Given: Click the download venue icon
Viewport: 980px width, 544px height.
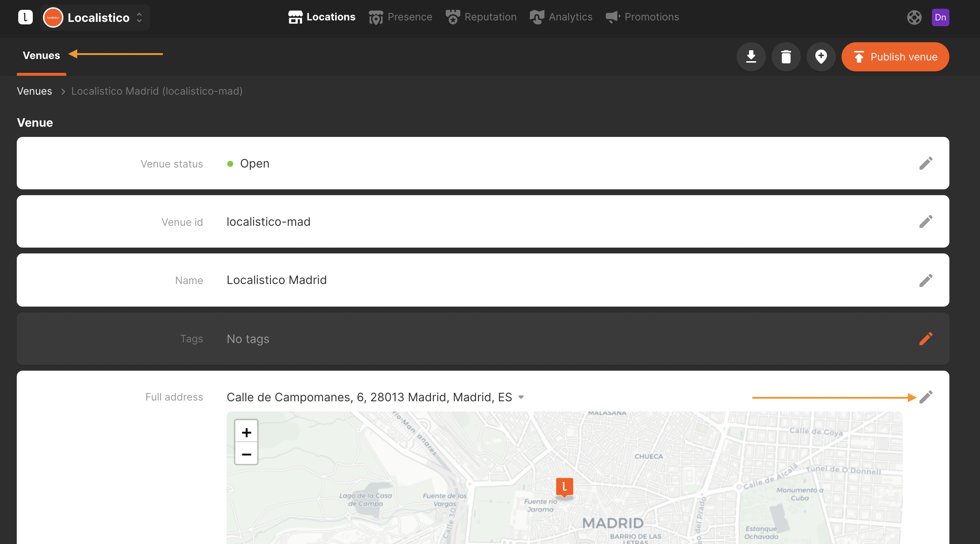Looking at the screenshot, I should pyautogui.click(x=751, y=57).
